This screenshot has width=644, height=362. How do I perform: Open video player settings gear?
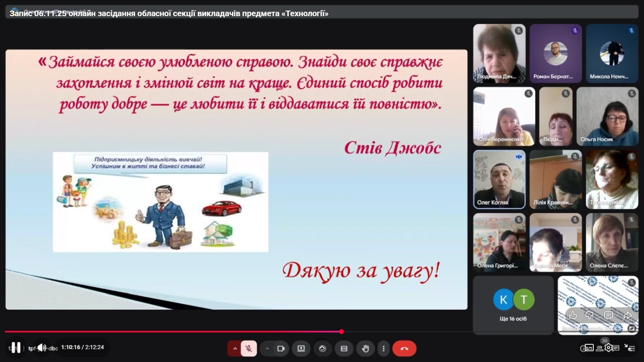608,348
